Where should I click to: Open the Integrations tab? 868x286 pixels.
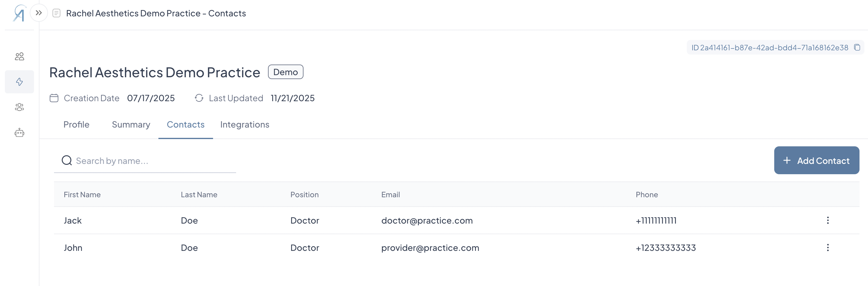pos(245,125)
